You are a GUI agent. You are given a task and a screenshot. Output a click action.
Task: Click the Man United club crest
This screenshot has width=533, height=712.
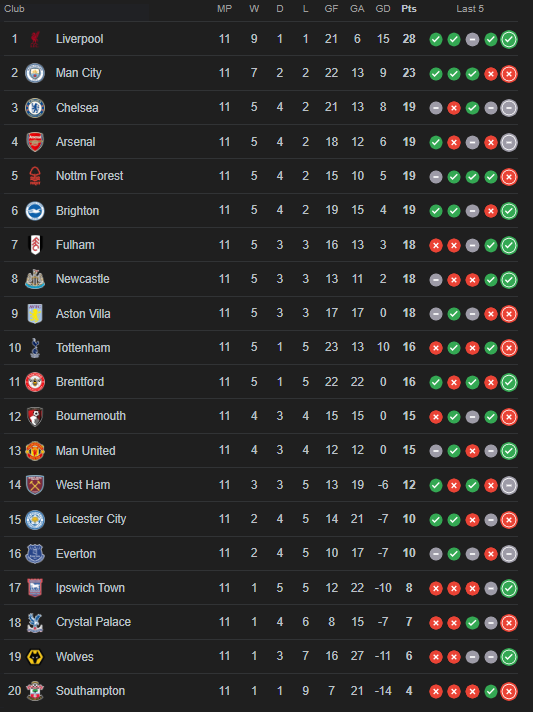coord(35,451)
